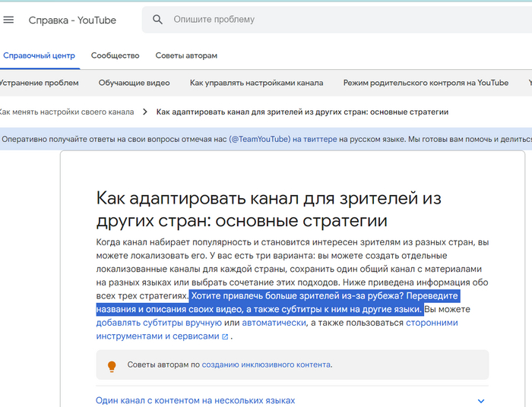Screen dimensions: 532x407
Task: Click the magnifier search icon
Action: 157,20
